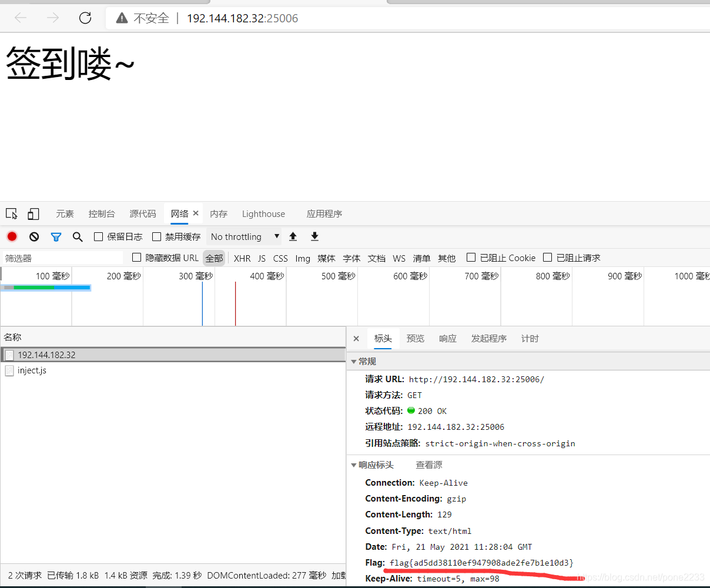The width and height of the screenshot is (710, 588).
Task: Enable Preserve log checkbox (保留日志)
Action: coord(99,236)
